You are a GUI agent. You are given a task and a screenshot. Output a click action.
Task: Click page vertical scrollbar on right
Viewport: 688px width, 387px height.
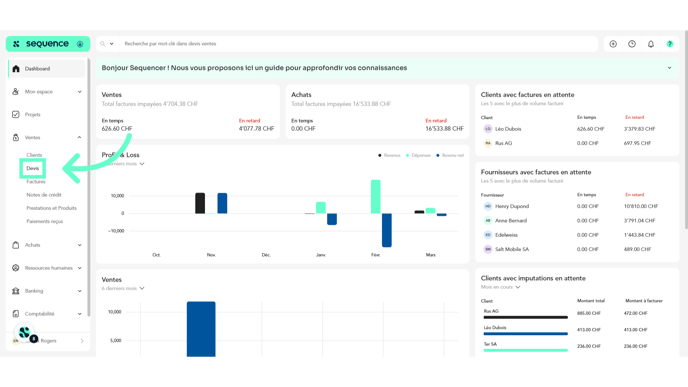click(686, 129)
